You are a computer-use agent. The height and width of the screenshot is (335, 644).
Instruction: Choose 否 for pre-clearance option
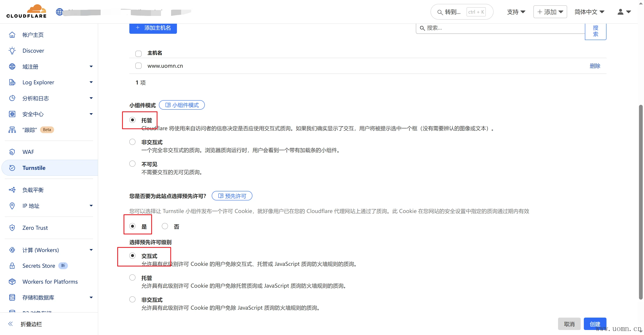(x=165, y=226)
